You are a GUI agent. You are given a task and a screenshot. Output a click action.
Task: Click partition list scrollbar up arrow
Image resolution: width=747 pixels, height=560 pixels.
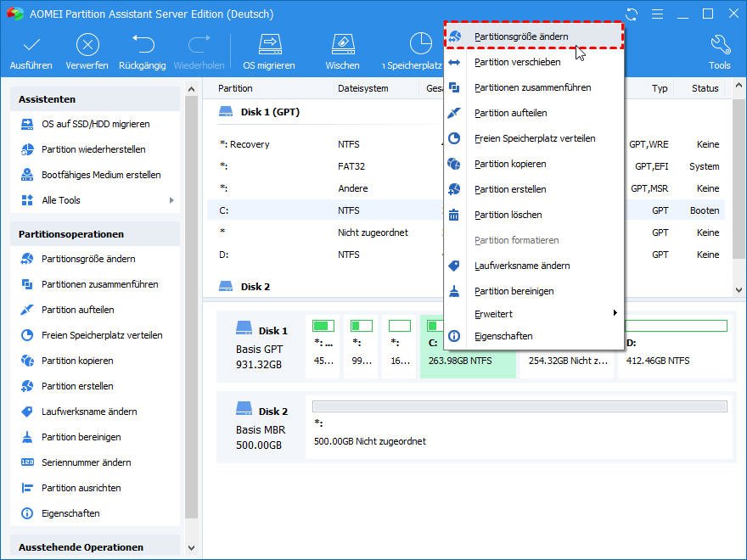pos(739,86)
